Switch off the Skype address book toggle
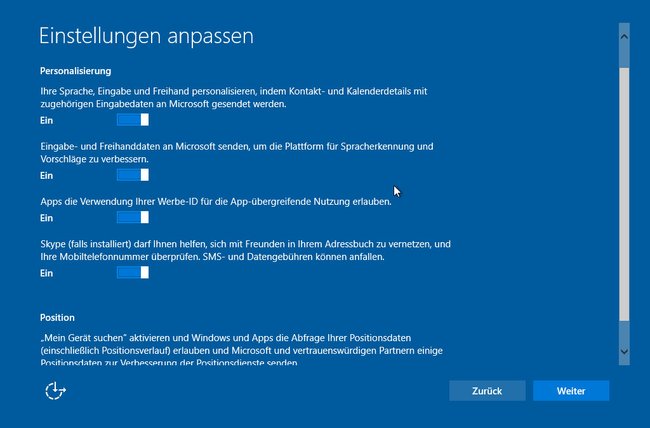The width and height of the screenshot is (650, 428). [x=133, y=272]
